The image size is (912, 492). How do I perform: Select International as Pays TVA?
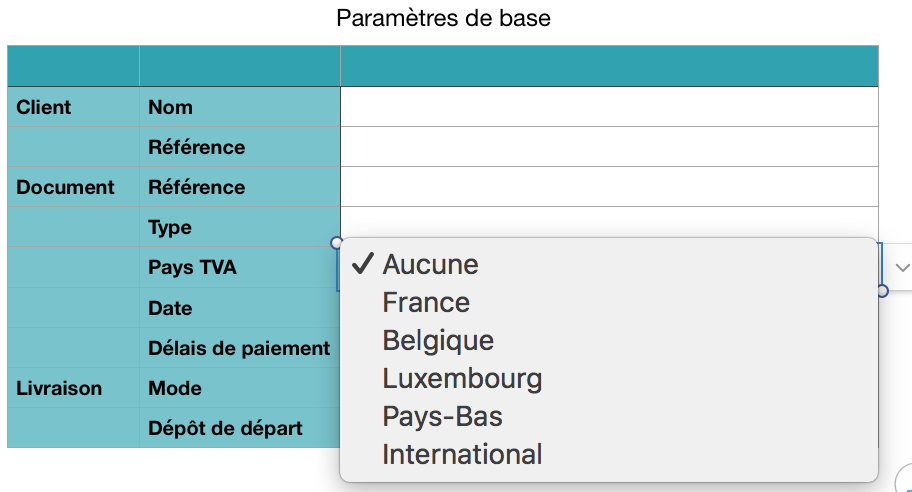tap(462, 454)
